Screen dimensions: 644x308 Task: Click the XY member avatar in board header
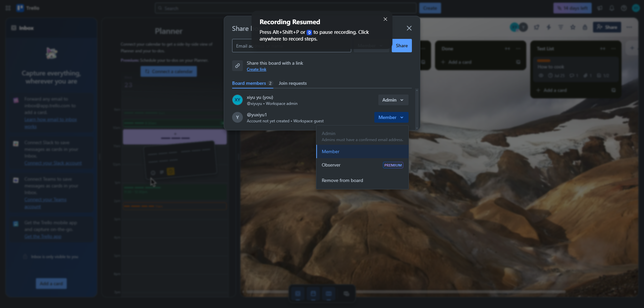pos(514,27)
